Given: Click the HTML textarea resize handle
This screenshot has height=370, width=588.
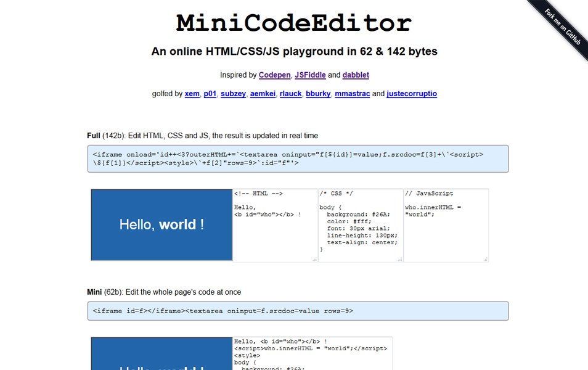Looking at the screenshot, I should point(315,259).
